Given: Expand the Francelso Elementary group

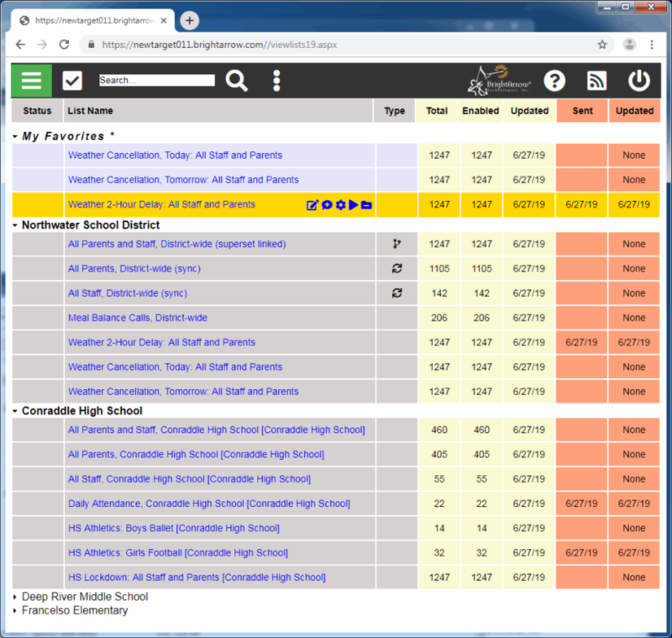Looking at the screenshot, I should click(15, 611).
